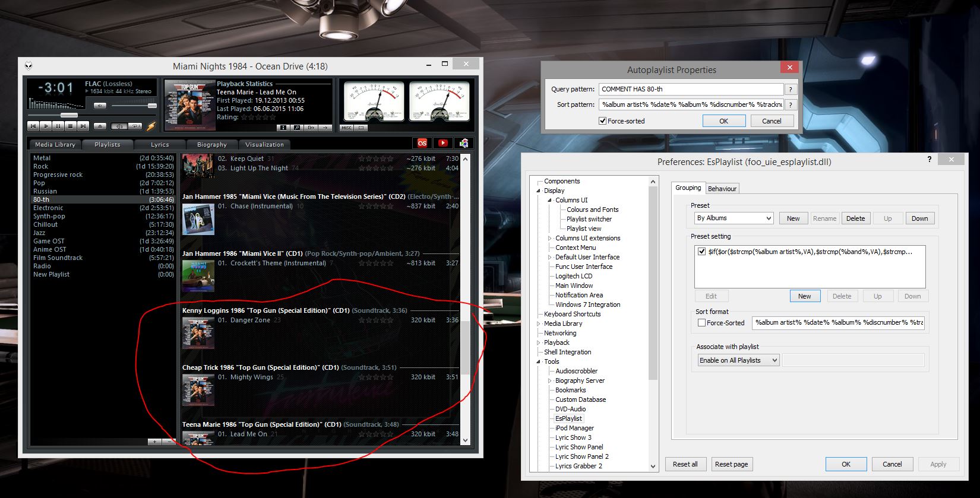The width and height of the screenshot is (980, 498).
Task: Skip to the next track
Action: (83, 126)
